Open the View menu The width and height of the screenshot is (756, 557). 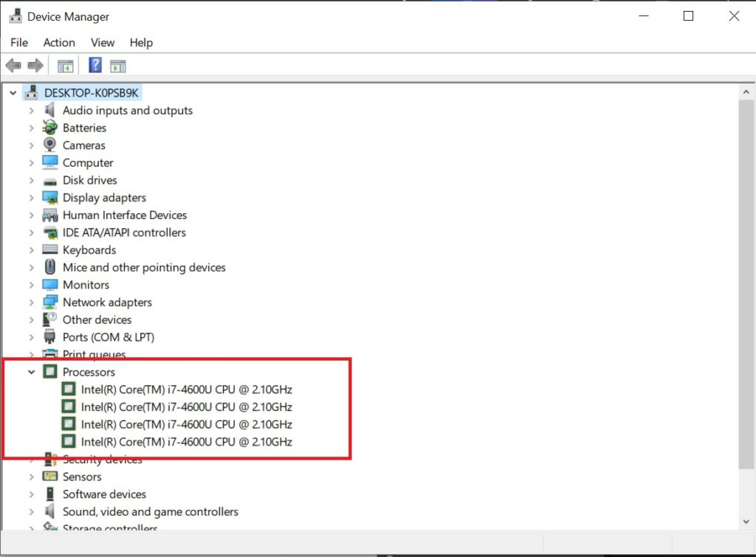point(102,42)
